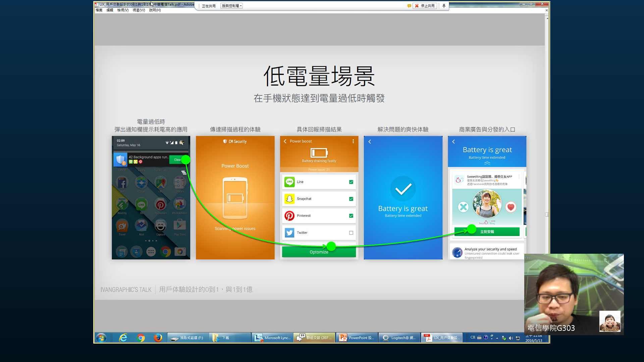Image resolution: width=644 pixels, height=362 pixels.
Task: Switch to PowerPoint taskbar window
Action: click(x=357, y=338)
